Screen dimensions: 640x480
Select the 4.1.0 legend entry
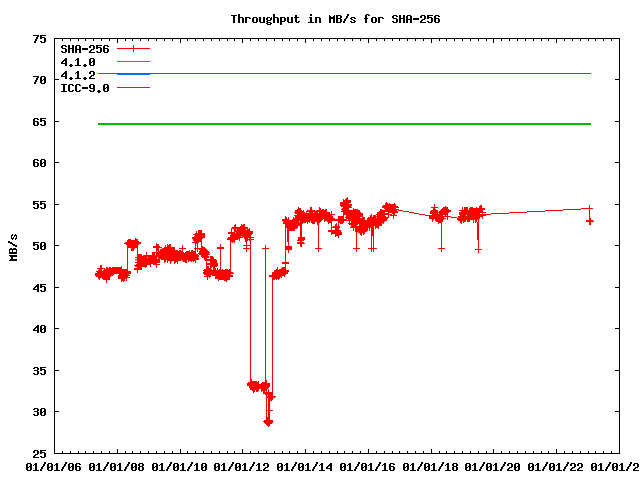click(x=78, y=62)
